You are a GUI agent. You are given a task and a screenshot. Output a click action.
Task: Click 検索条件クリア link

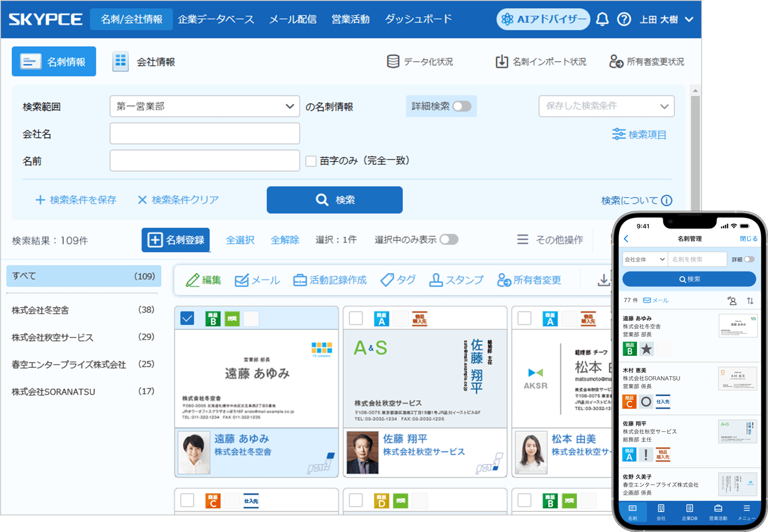tap(178, 200)
